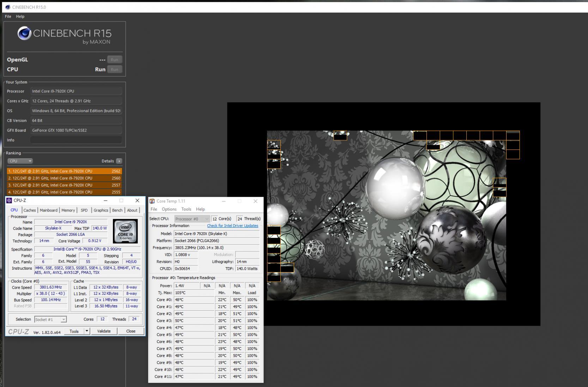Screen dimensions: 588x387
Task: Click Core Temp Tj. Max 105°C value
Action: (x=194, y=293)
